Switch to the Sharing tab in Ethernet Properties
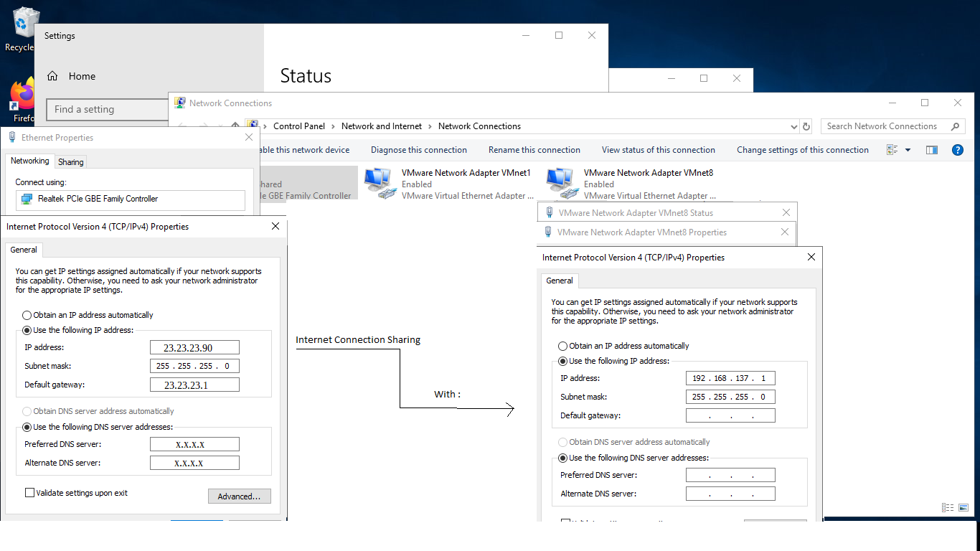 [71, 162]
